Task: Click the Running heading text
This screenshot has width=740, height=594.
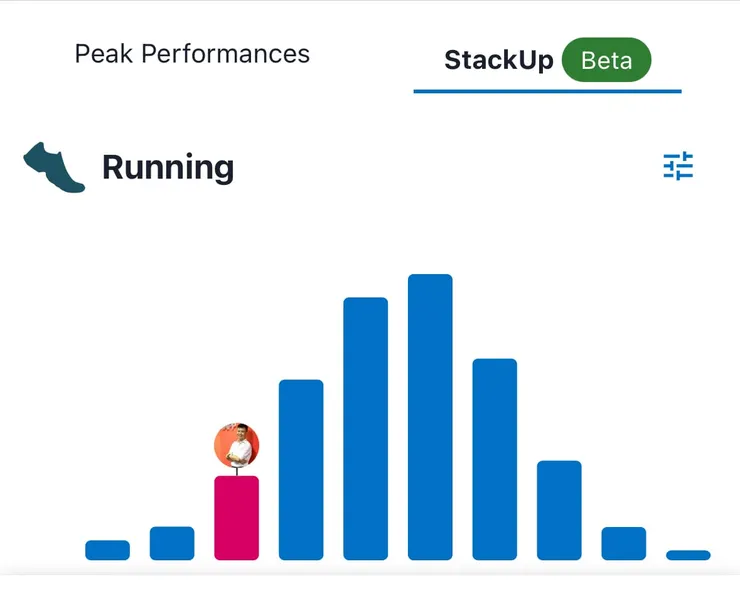Action: (x=168, y=167)
